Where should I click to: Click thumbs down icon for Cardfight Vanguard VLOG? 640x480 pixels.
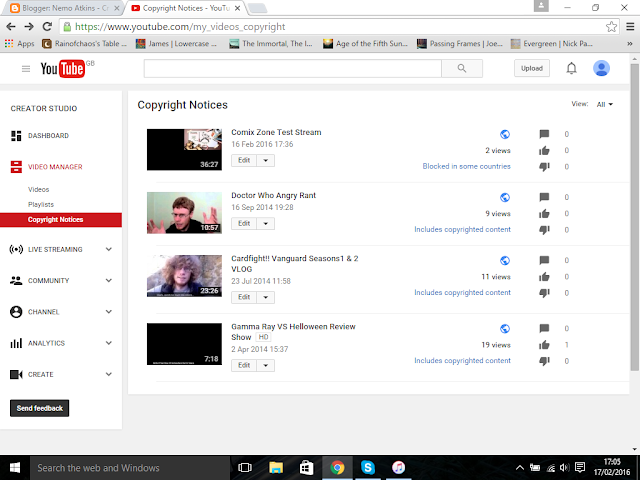544,293
